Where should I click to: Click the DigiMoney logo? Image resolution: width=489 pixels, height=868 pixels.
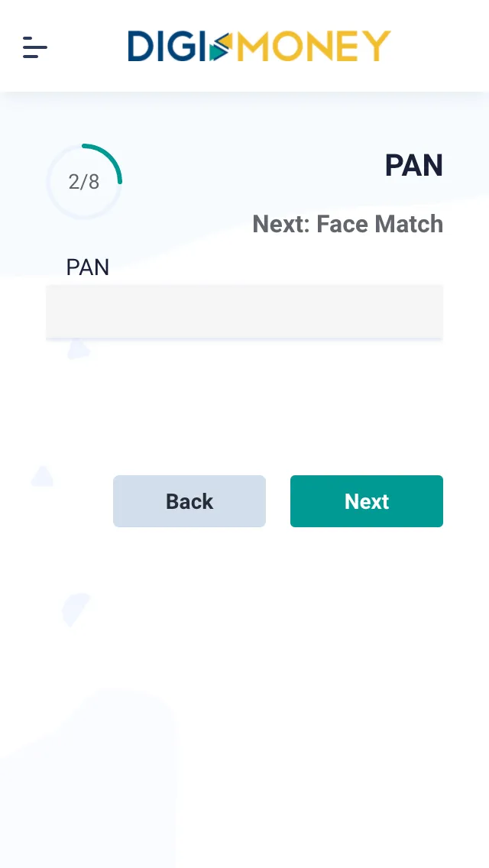pos(259,47)
